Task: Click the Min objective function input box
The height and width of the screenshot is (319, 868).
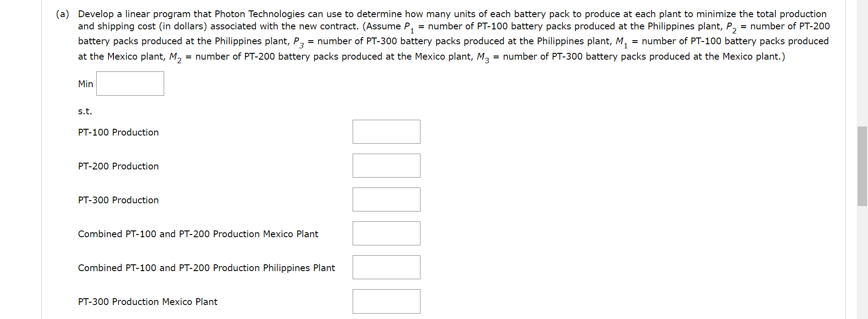Action: (130, 84)
